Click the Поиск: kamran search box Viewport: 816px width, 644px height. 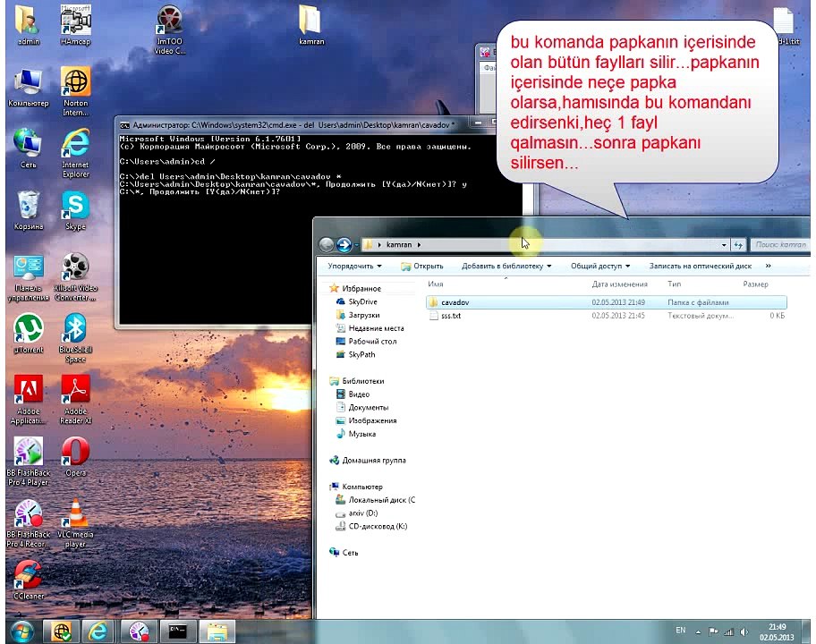[x=780, y=244]
